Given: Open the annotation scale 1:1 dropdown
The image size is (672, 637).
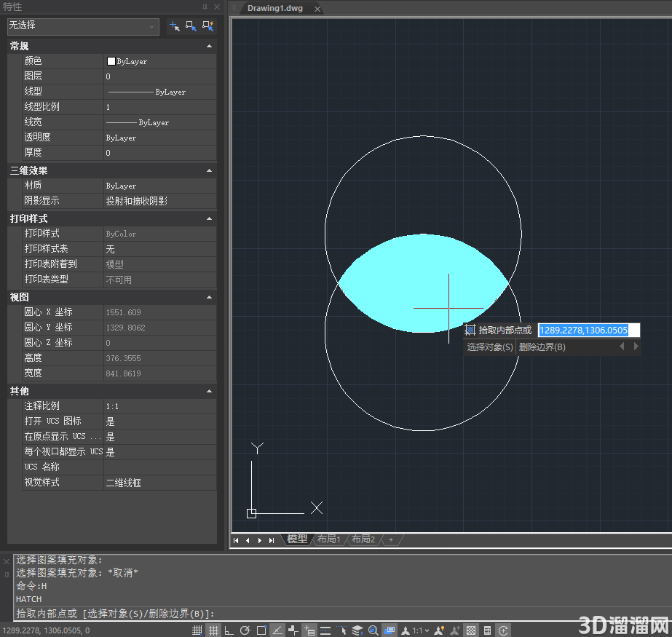Looking at the screenshot, I should tap(420, 630).
